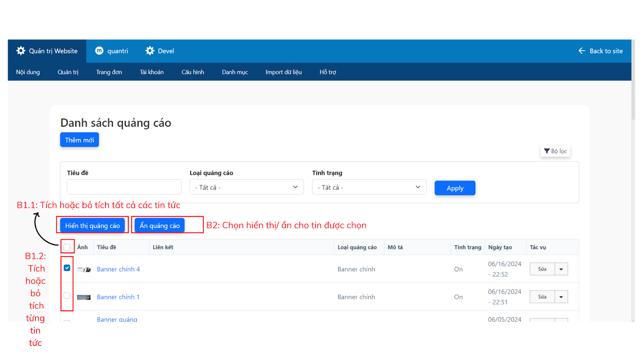Image resolution: width=644 pixels, height=362 pixels.
Task: Click the quantri user icon
Action: point(99,51)
